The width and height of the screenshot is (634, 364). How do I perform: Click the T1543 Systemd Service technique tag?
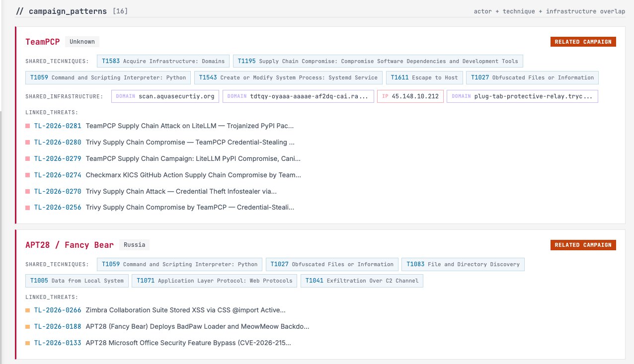pyautogui.click(x=288, y=77)
